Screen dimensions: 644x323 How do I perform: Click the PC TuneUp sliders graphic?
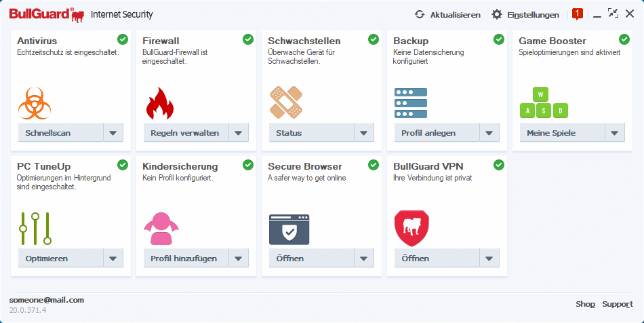coord(35,228)
